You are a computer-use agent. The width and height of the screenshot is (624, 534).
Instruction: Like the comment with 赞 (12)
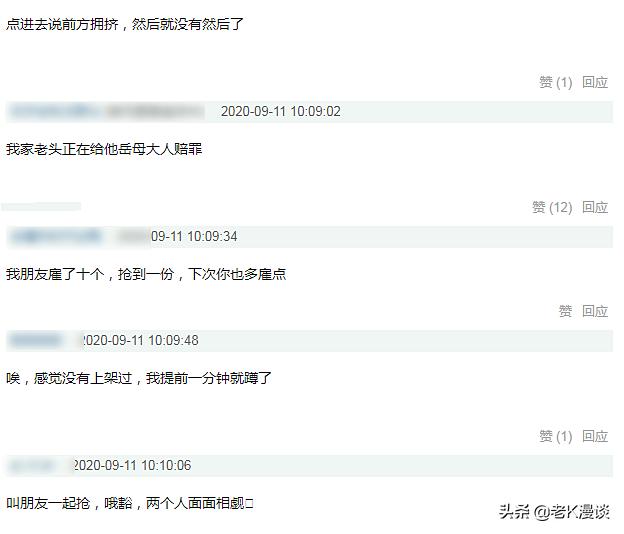tap(552, 207)
